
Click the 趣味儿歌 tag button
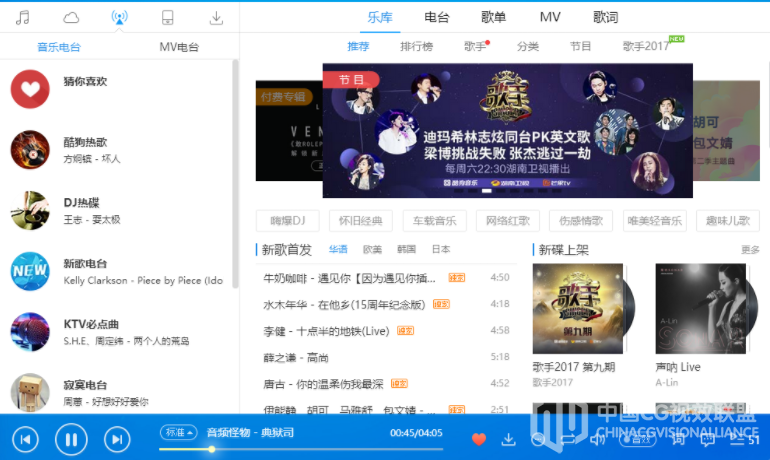pos(728,221)
